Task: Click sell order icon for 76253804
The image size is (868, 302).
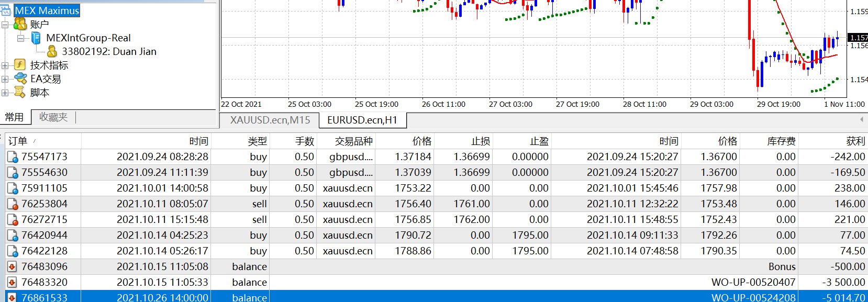Action: (12, 204)
